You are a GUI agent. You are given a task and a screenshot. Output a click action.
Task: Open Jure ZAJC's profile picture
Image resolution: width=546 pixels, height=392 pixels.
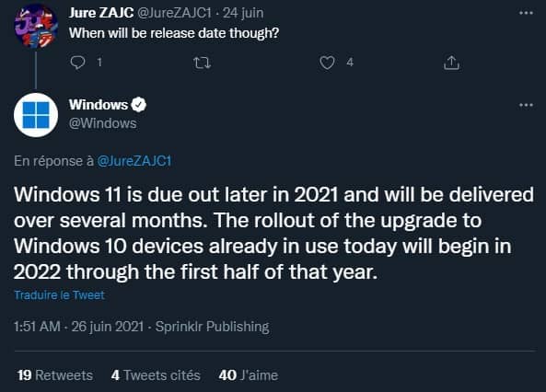pos(36,27)
